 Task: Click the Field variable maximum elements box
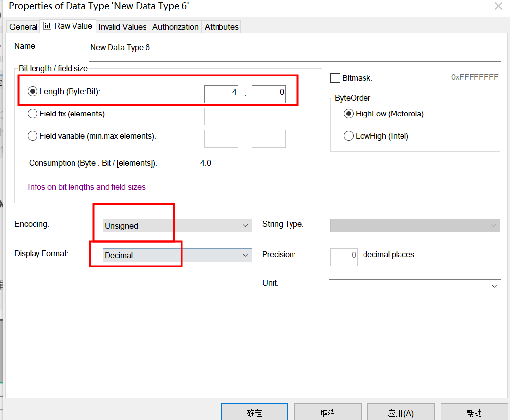pos(268,139)
